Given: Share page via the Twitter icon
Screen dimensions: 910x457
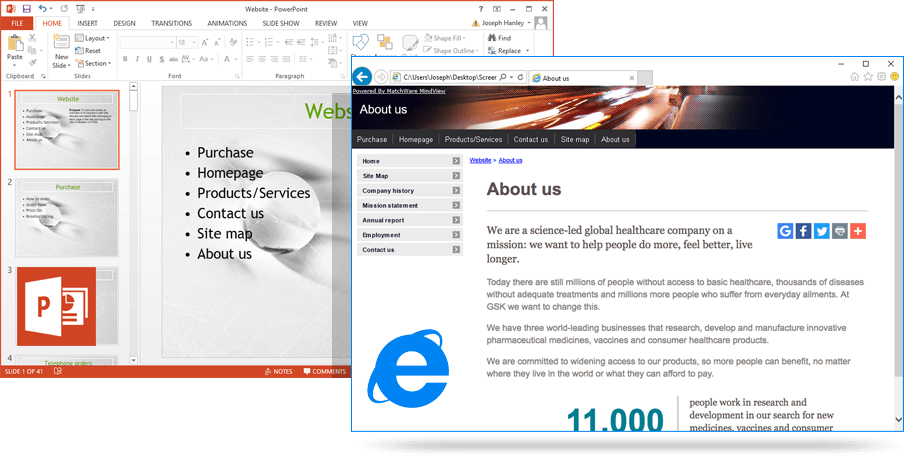Looking at the screenshot, I should tap(822, 231).
